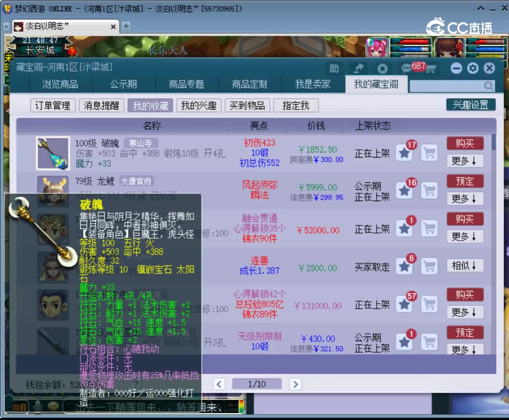Click the cart icon in the ￥2500.00 row
The image size is (509, 420).
tap(429, 266)
